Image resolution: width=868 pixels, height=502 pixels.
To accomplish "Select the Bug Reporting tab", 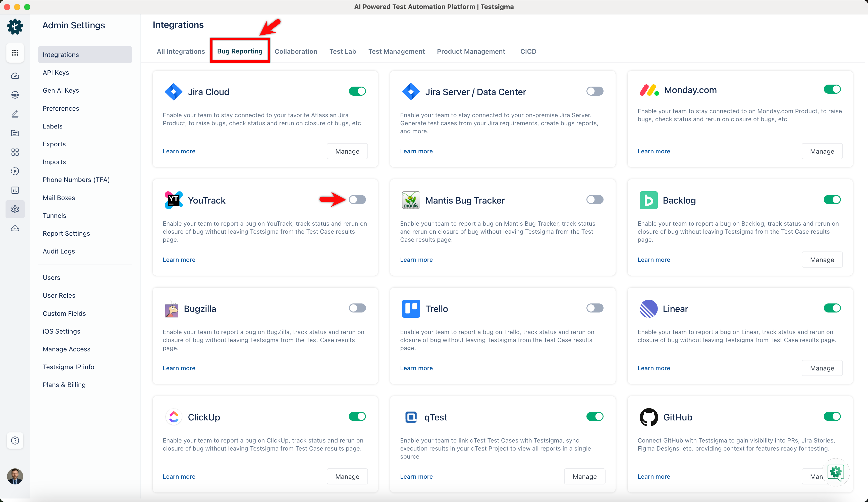I will click(x=240, y=51).
